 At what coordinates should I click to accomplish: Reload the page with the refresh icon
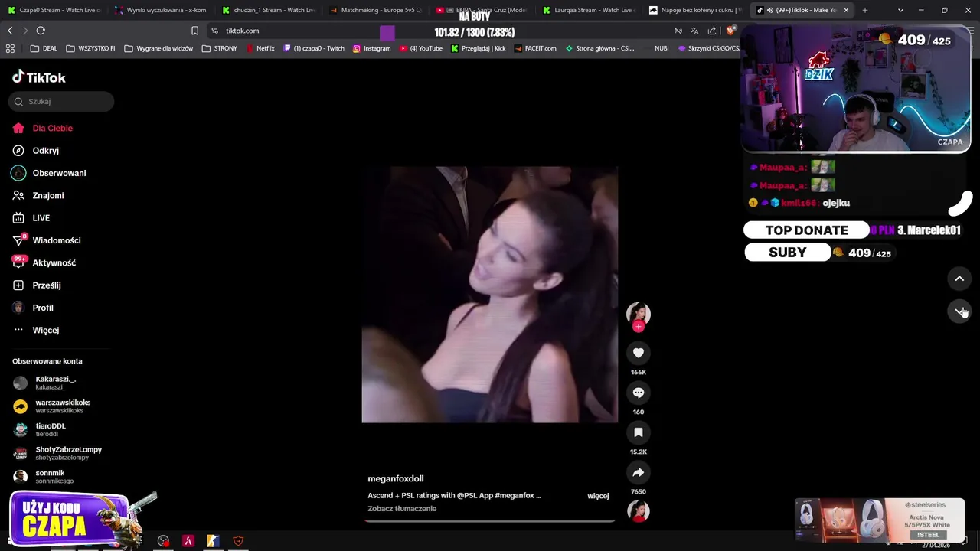click(41, 31)
